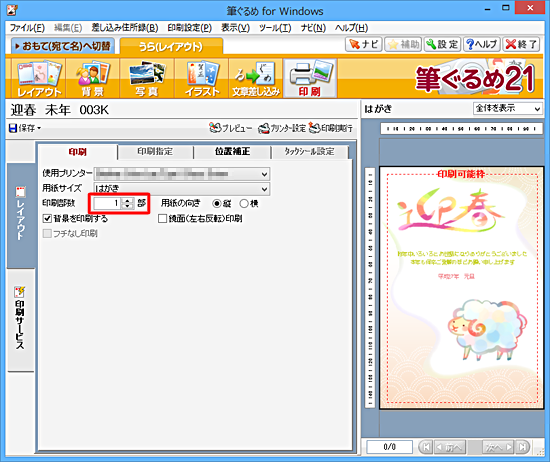Screen dimensions: 550x462
Task: Open the 文章差し込み text insert tool
Action: point(256,78)
